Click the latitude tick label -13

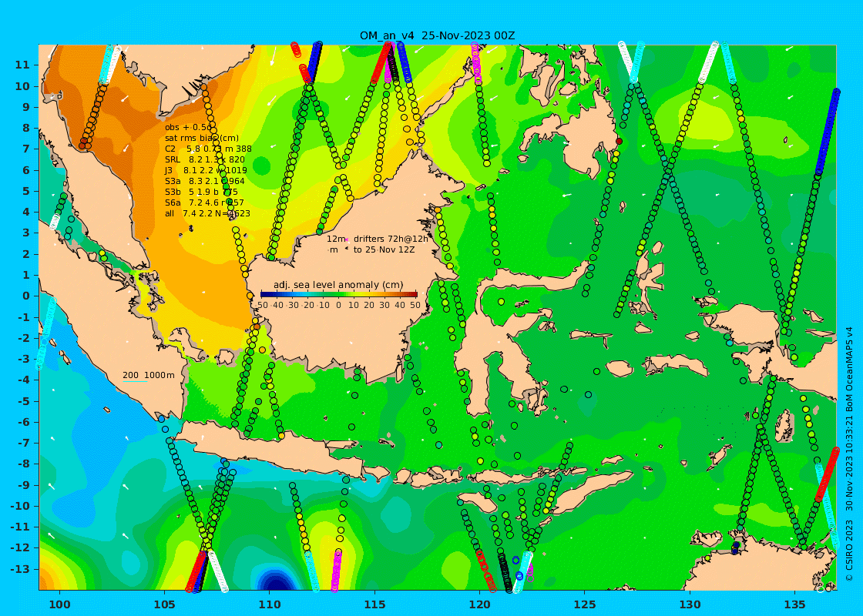[21, 569]
